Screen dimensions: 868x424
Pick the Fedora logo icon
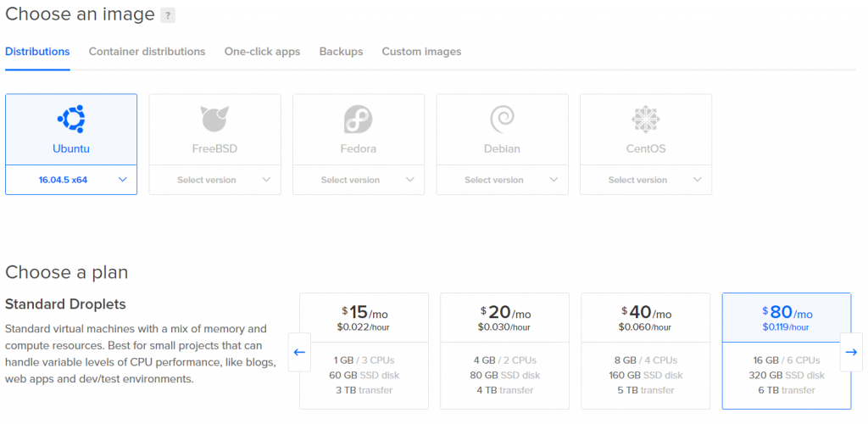pos(359,119)
